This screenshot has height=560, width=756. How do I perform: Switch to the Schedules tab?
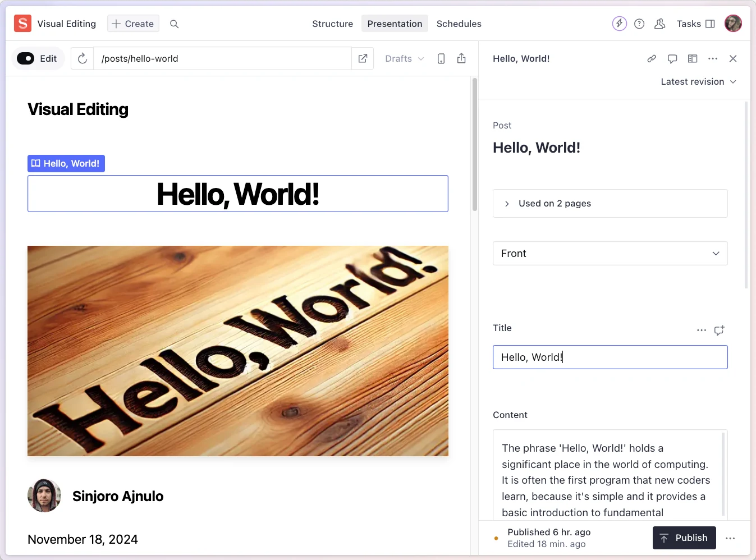pyautogui.click(x=459, y=24)
